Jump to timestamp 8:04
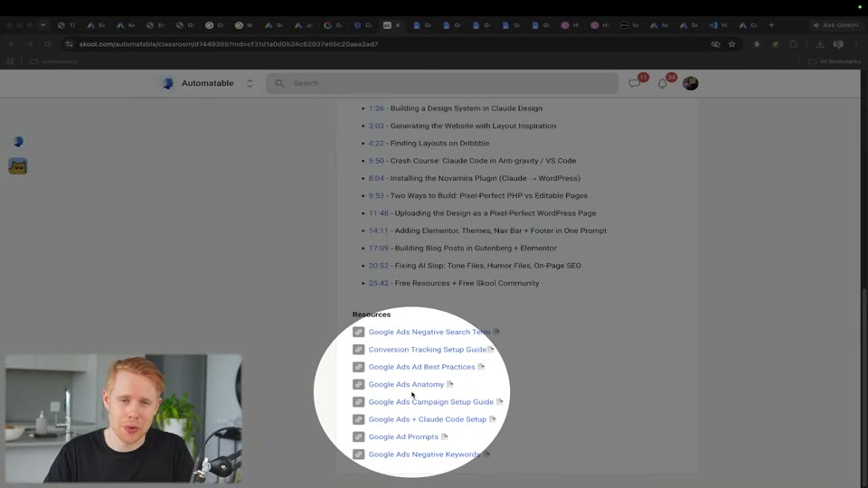The width and height of the screenshot is (868, 488). point(376,178)
